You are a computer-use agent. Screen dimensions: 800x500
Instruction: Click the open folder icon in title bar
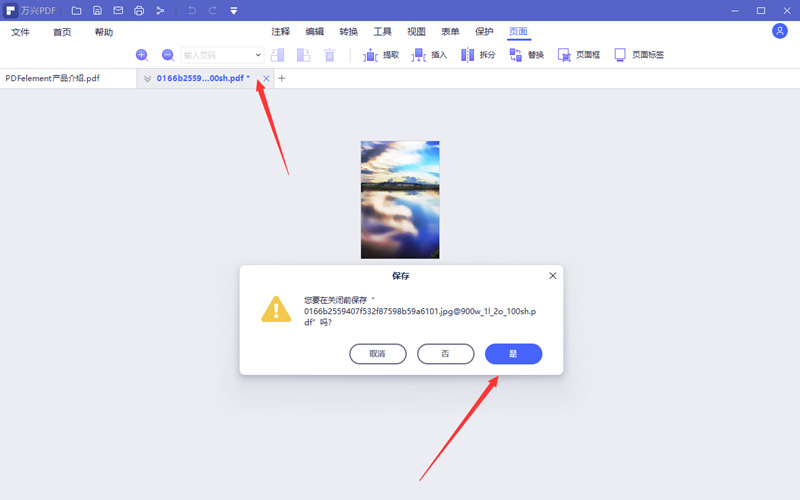coord(77,11)
